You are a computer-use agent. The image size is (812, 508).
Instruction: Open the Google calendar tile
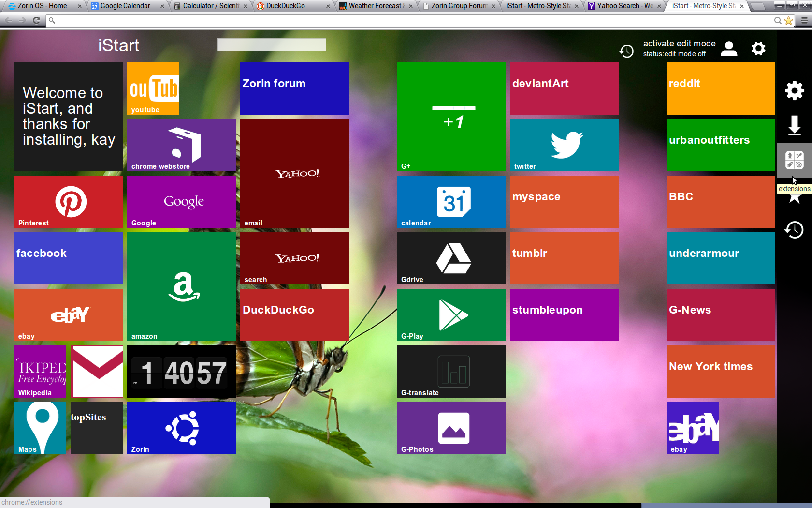(451, 202)
